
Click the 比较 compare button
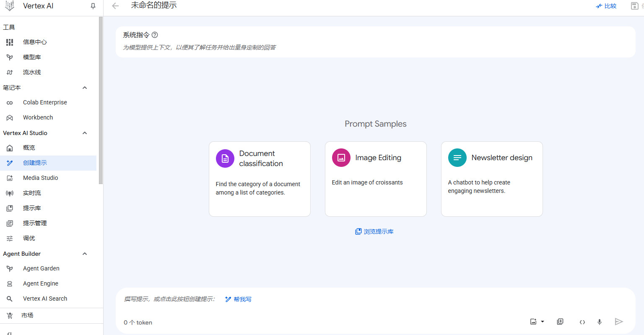[x=606, y=6]
